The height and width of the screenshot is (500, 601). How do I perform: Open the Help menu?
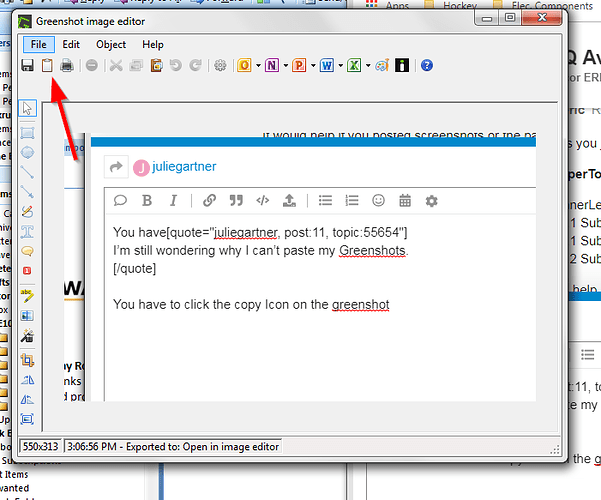[153, 44]
